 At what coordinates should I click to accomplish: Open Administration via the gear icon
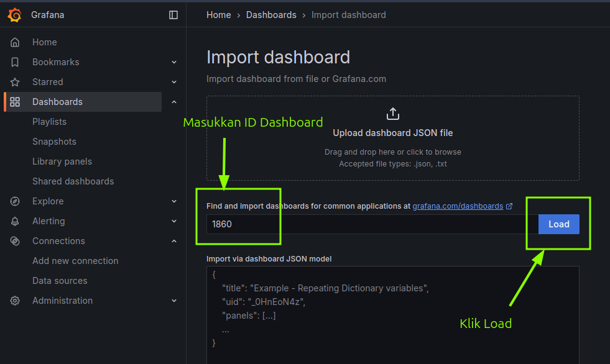(14, 300)
